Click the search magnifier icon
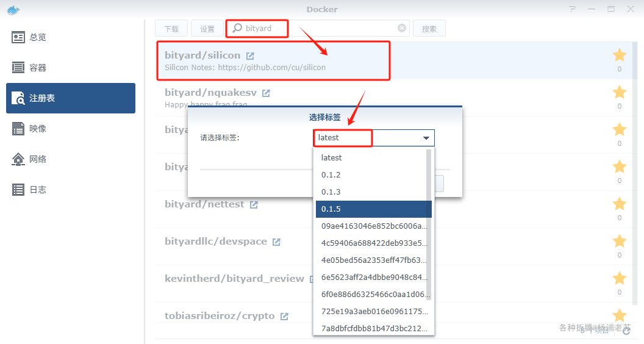 click(237, 28)
